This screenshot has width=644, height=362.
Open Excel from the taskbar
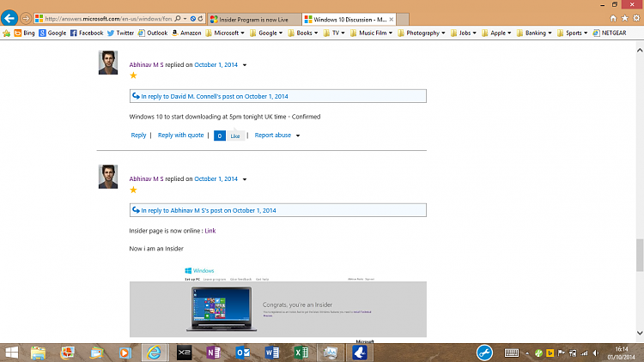pyautogui.click(x=301, y=353)
